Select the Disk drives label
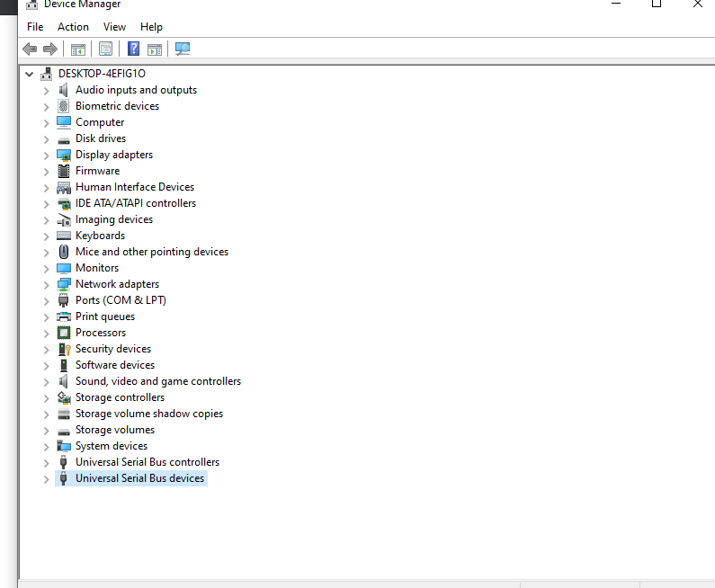Screen dimensions: 715x588 coord(101,138)
